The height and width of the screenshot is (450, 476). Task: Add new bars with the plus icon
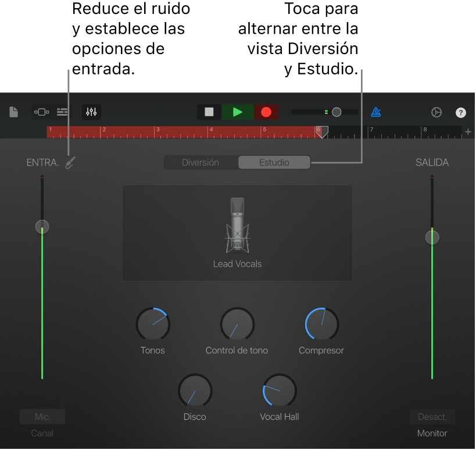click(x=468, y=132)
